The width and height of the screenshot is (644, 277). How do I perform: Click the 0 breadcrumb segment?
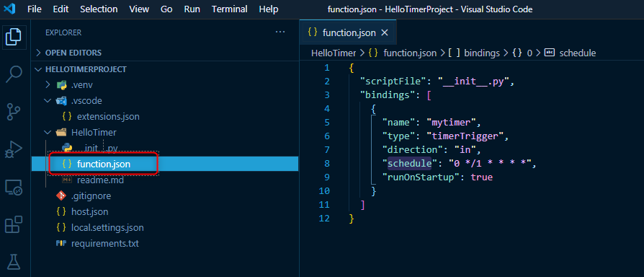click(522, 53)
